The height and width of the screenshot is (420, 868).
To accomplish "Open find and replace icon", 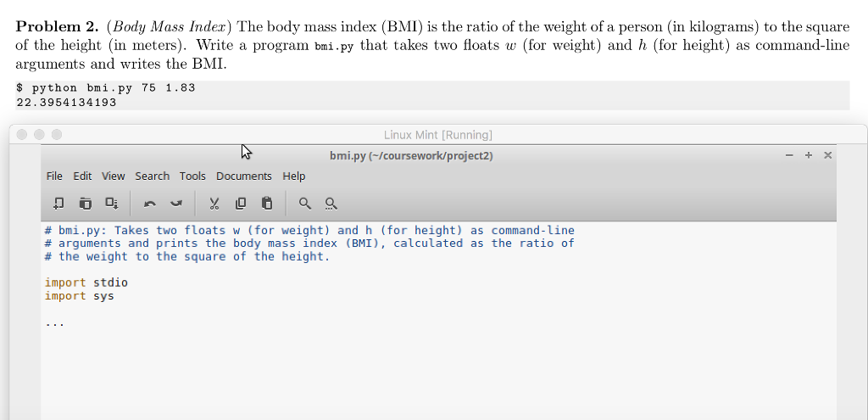I will (331, 204).
